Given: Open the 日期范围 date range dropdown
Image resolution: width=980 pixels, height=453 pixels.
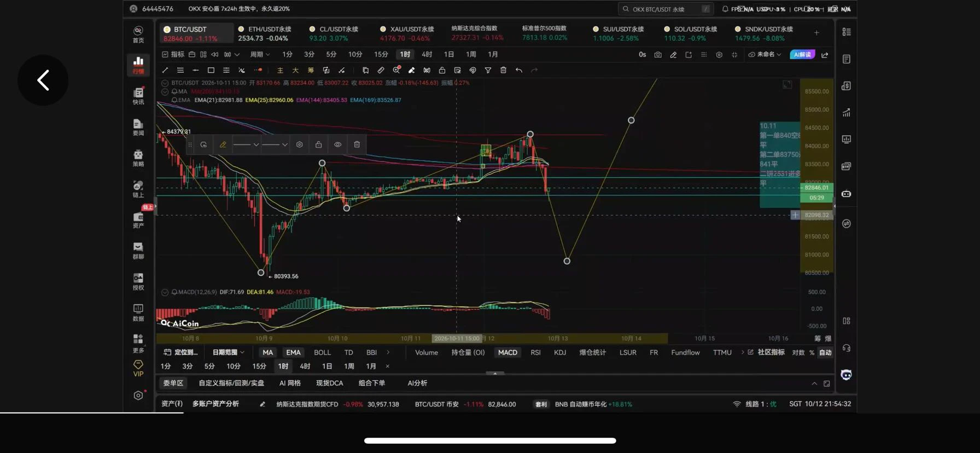Looking at the screenshot, I should 228,352.
